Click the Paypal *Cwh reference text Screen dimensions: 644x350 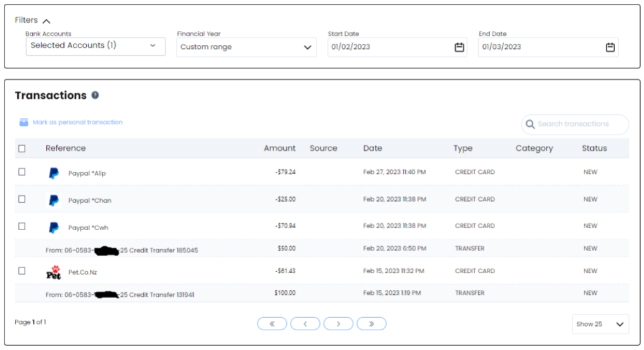[88, 228]
